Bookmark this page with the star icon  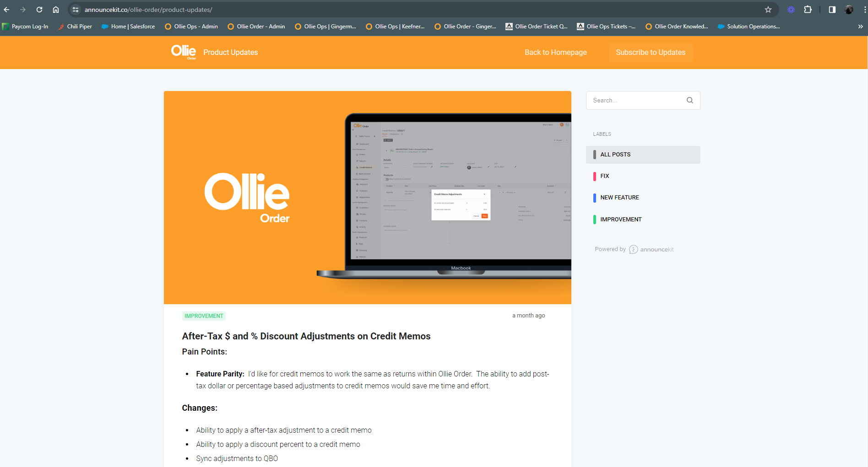click(x=768, y=9)
